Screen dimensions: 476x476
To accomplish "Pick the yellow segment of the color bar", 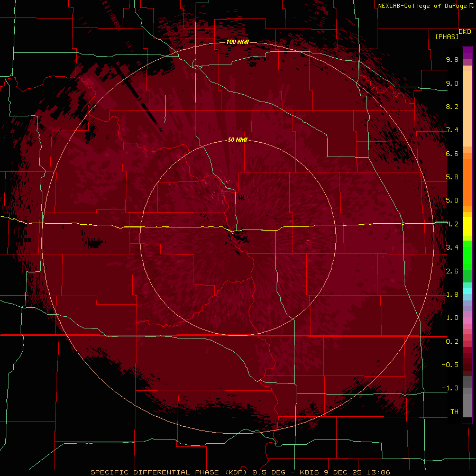I will 467,226.
